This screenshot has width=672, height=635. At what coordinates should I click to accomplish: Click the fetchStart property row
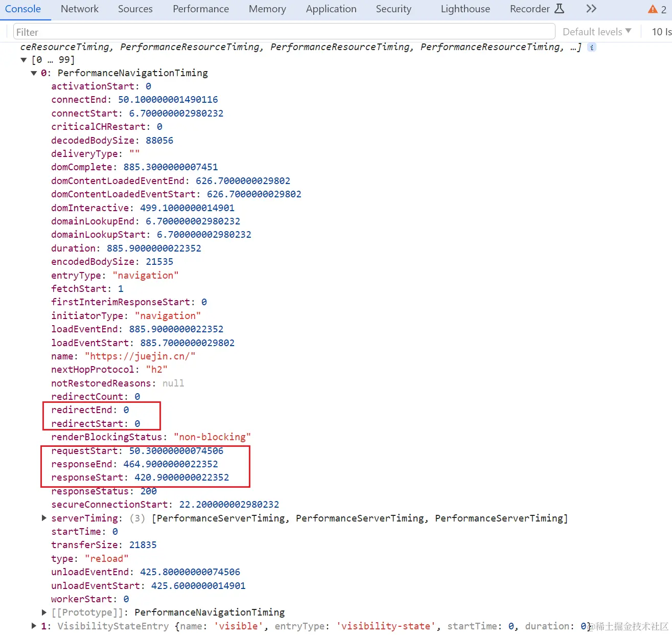[x=87, y=289]
